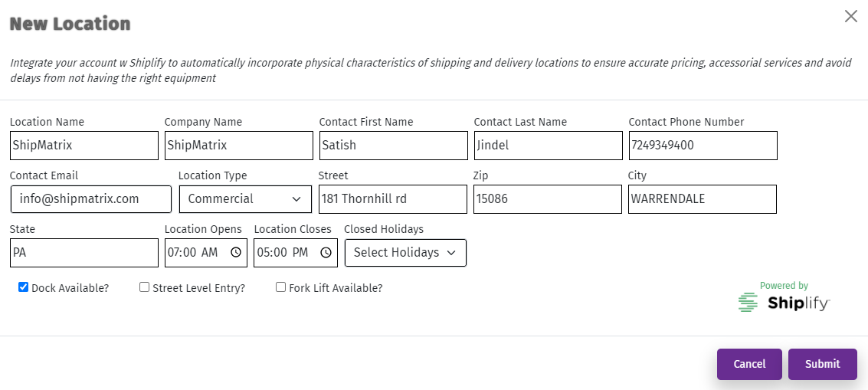
Task: Click into the Contact Last Name field
Action: [x=548, y=146]
